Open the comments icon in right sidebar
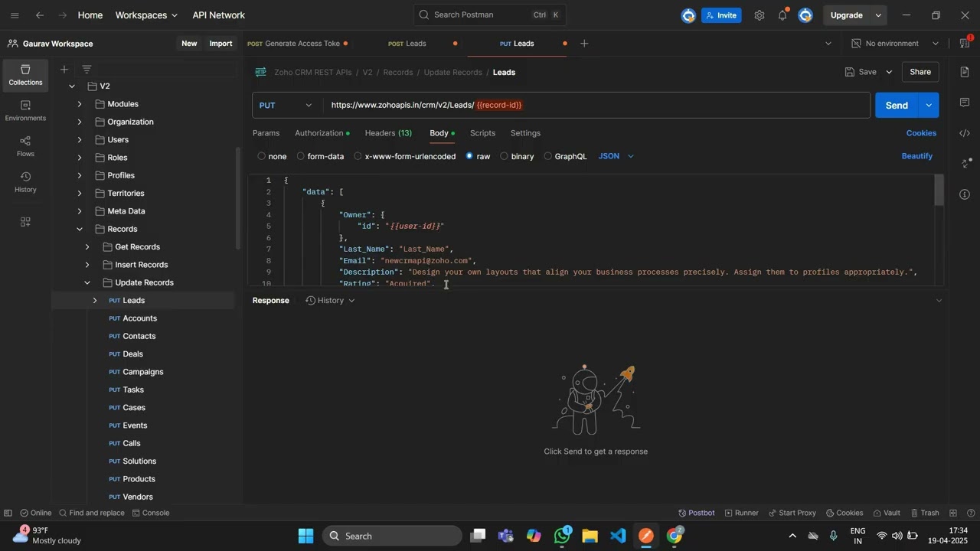Viewport: 980px width, 551px height. 965,103
